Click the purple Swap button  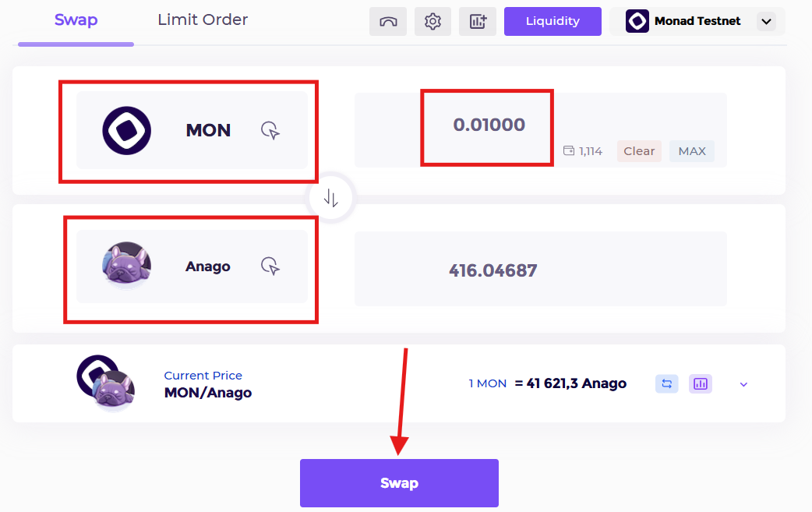[x=399, y=483]
